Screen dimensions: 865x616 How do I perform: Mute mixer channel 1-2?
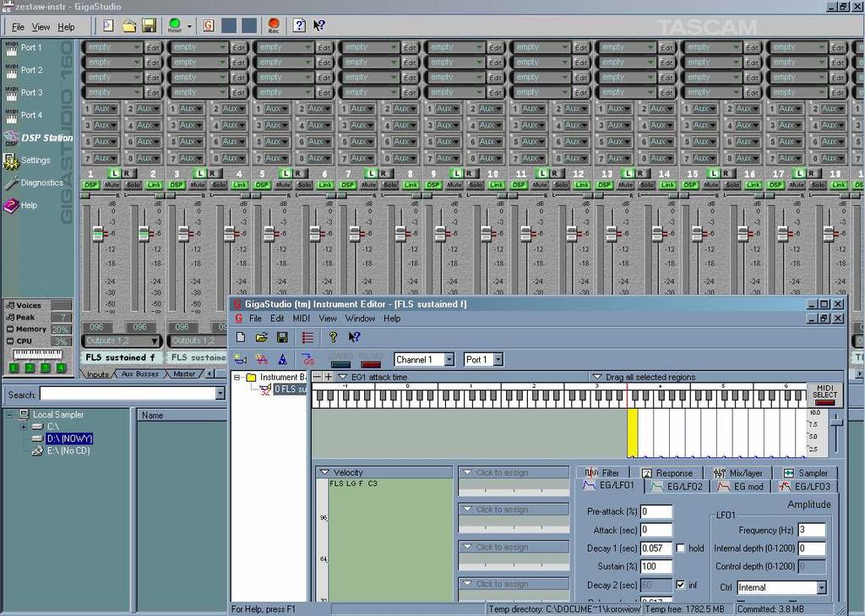pos(112,185)
